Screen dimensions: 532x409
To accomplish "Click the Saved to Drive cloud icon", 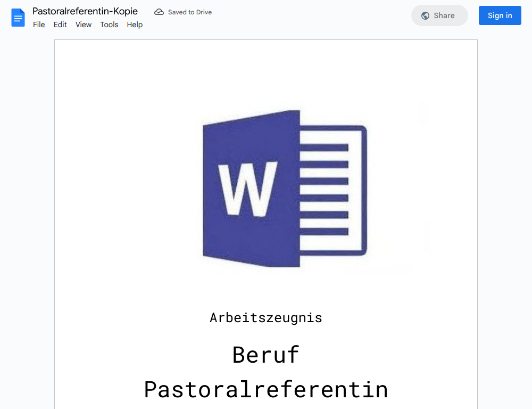I will pos(159,12).
